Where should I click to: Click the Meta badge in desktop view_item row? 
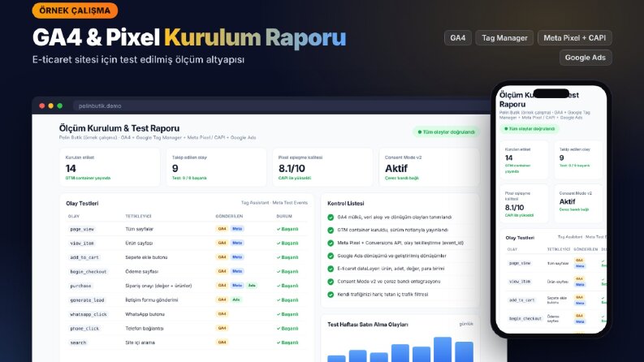pyautogui.click(x=237, y=243)
